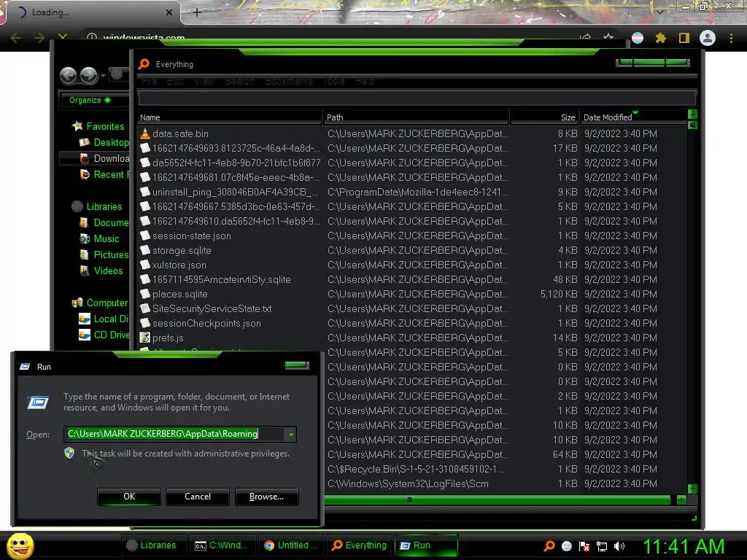Viewport: 747px width, 560px height.
Task: Close the Loading browser tab
Action: (x=169, y=12)
